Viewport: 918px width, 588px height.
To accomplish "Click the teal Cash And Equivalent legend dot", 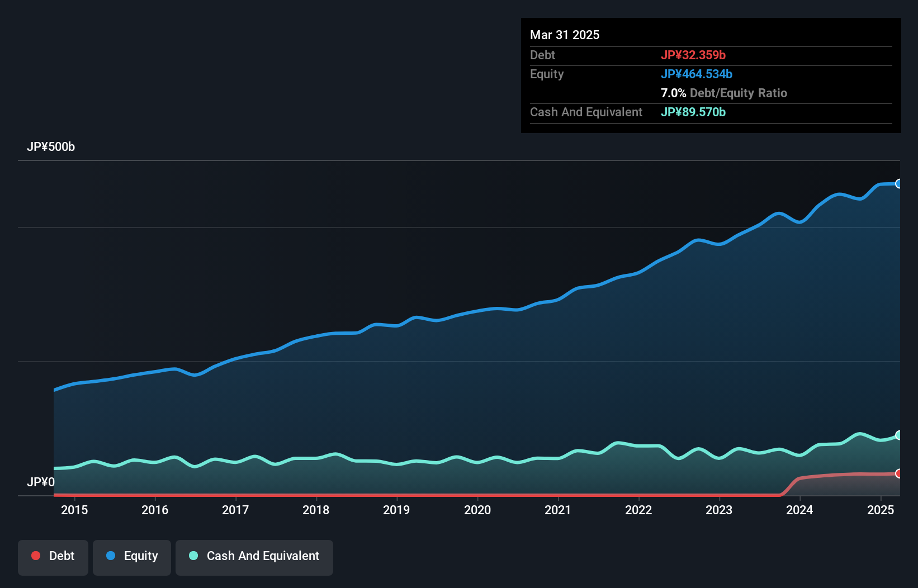I will 193,556.
